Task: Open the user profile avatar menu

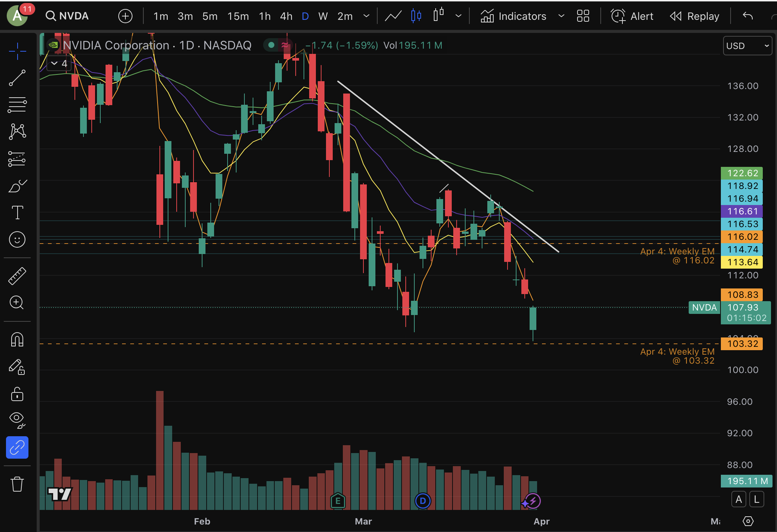Action: pyautogui.click(x=17, y=16)
